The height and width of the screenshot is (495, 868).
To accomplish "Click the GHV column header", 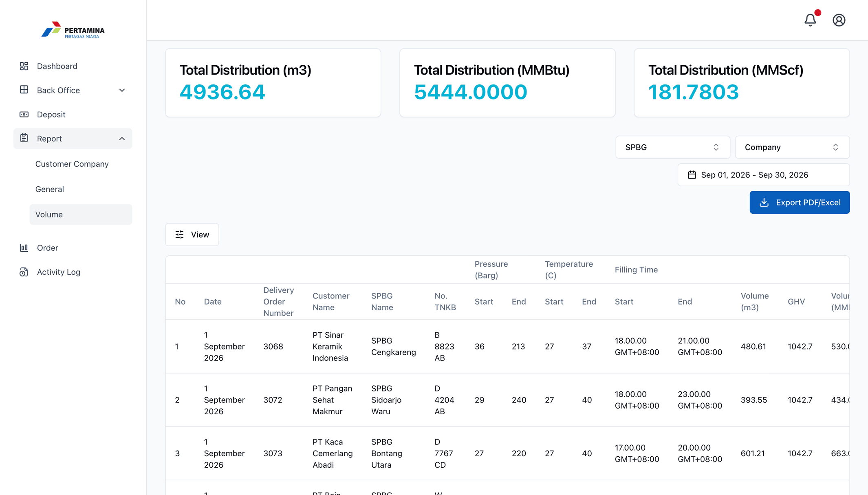I will [796, 302].
